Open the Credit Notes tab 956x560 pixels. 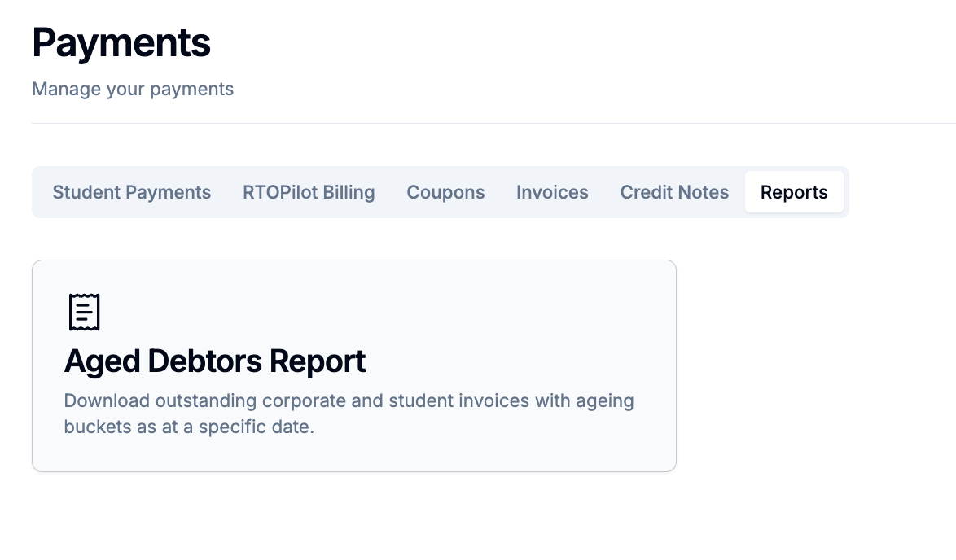point(674,192)
